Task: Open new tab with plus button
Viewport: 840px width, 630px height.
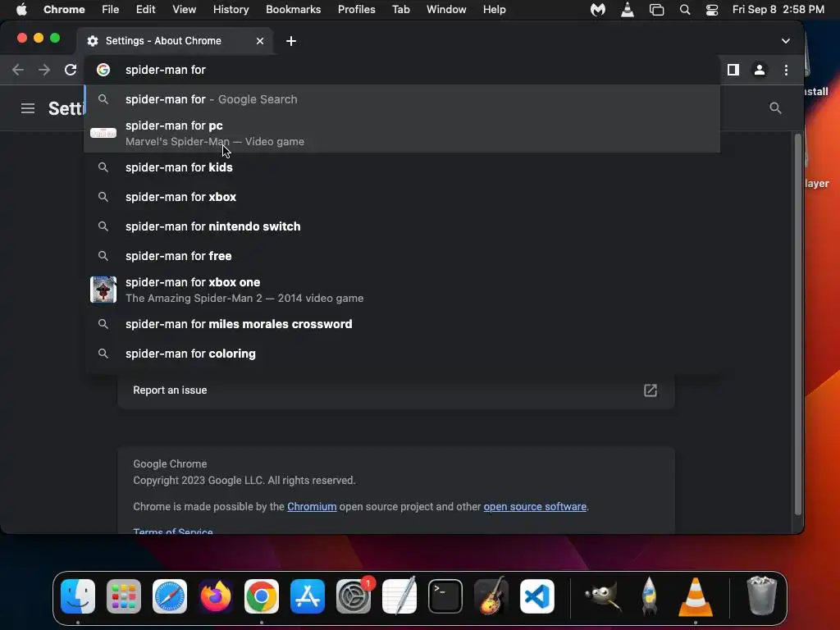Action: [291, 41]
